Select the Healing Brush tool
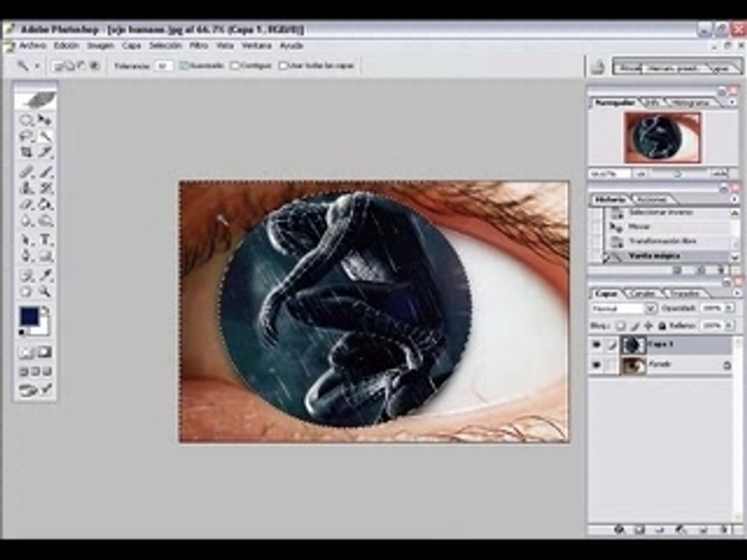 26,172
